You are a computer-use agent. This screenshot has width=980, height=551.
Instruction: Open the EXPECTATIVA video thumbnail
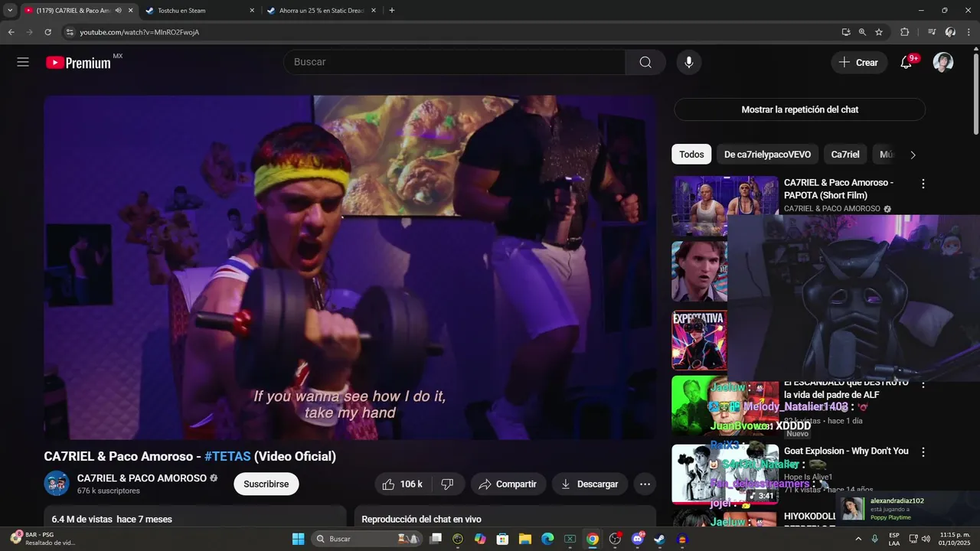[x=699, y=340]
